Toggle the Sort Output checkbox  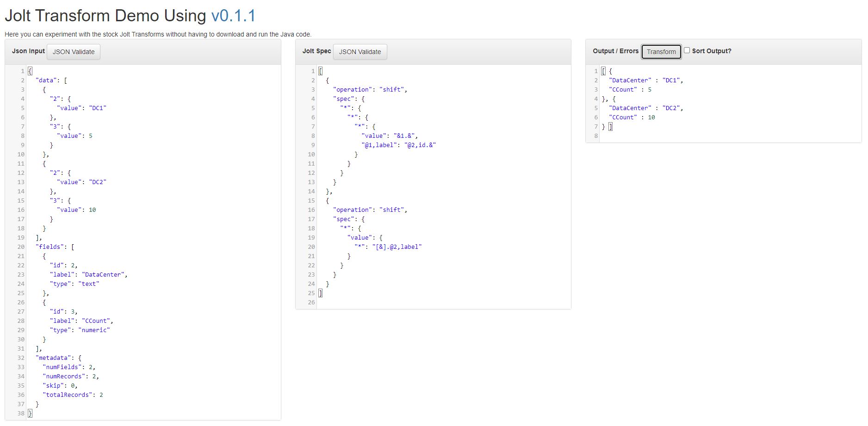(687, 50)
